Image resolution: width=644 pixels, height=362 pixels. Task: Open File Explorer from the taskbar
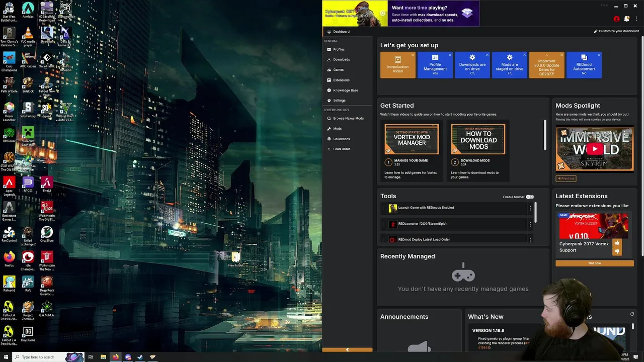tap(103, 357)
